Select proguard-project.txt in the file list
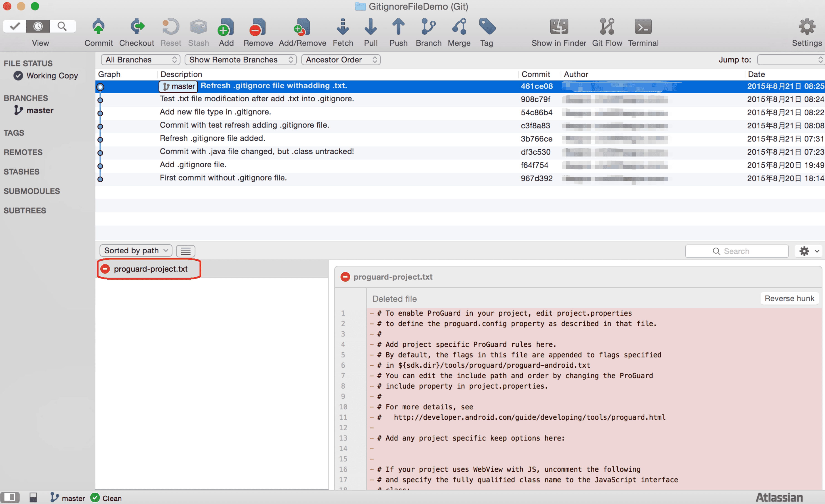Screen dimensions: 825x504 (x=212, y=269)
